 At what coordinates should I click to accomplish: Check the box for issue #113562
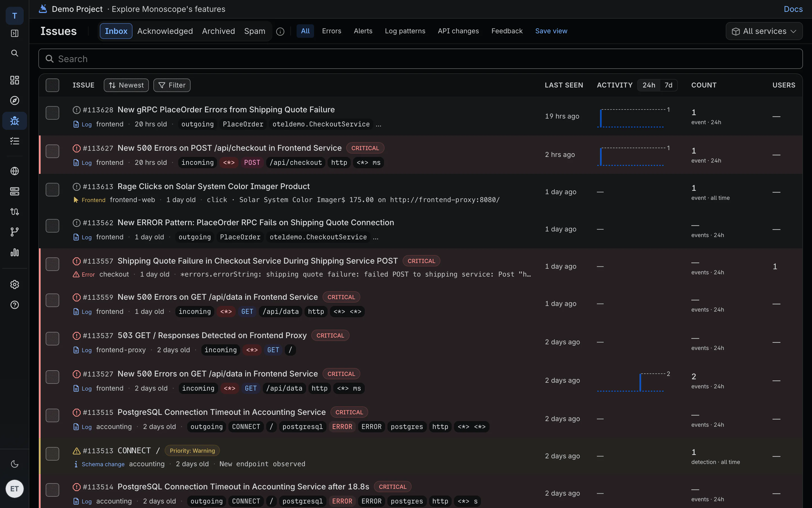(52, 226)
